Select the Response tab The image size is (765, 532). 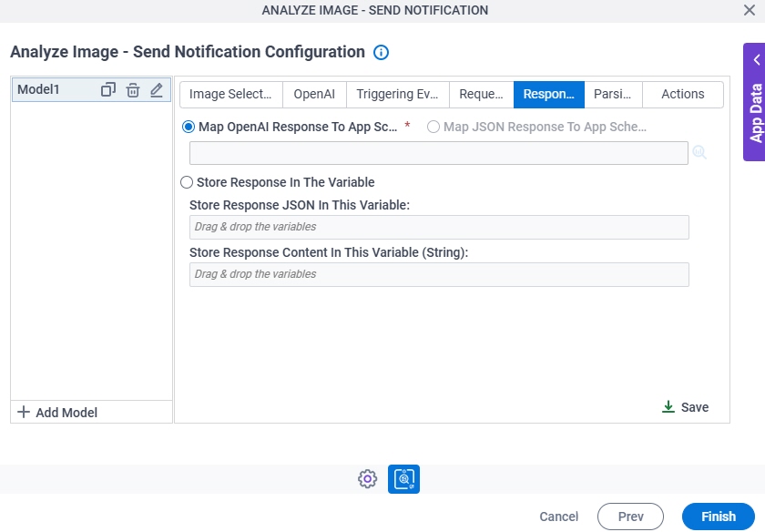(x=549, y=94)
